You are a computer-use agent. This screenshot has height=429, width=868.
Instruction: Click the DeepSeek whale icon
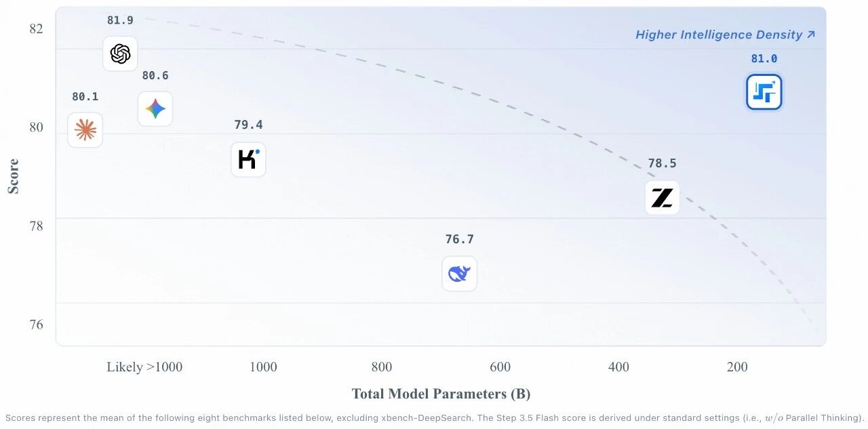click(459, 274)
